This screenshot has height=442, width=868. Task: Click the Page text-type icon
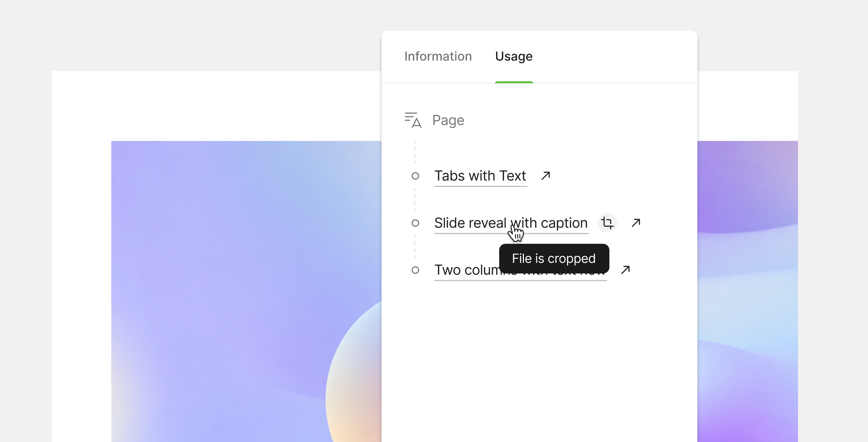pos(413,120)
